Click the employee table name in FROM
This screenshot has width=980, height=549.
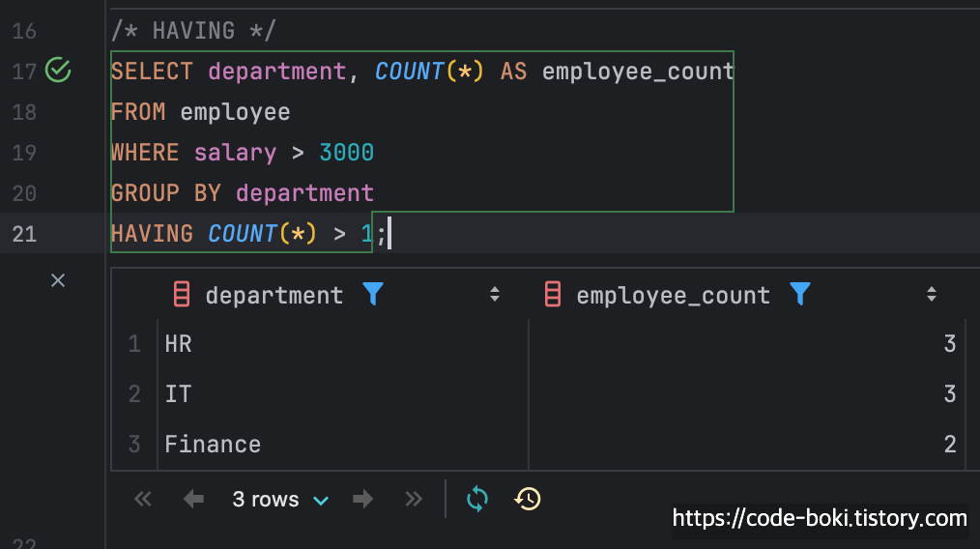tap(235, 112)
